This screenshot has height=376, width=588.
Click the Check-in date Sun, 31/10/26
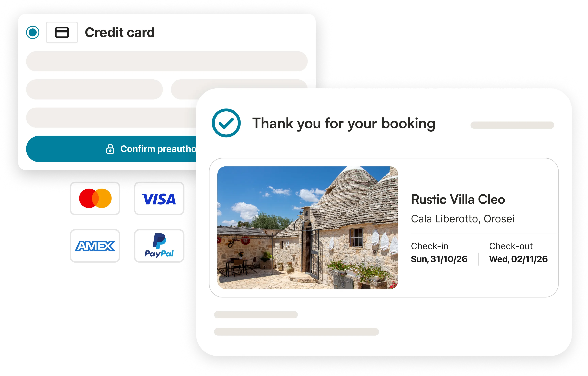pos(439,259)
